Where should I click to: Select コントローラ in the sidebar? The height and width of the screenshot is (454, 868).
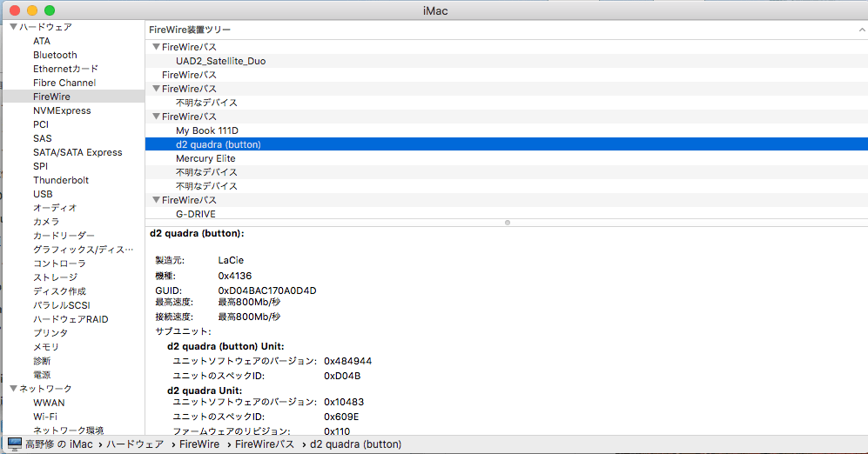tap(59, 264)
